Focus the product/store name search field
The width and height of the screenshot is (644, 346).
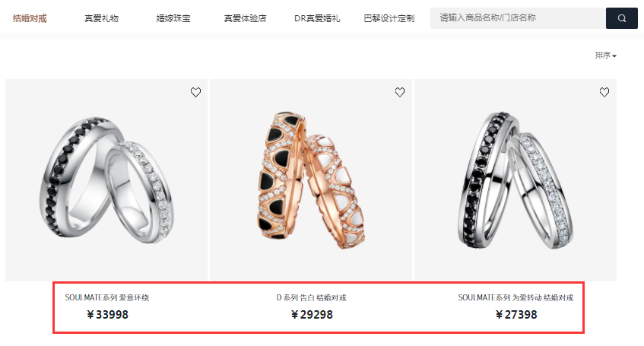point(518,18)
